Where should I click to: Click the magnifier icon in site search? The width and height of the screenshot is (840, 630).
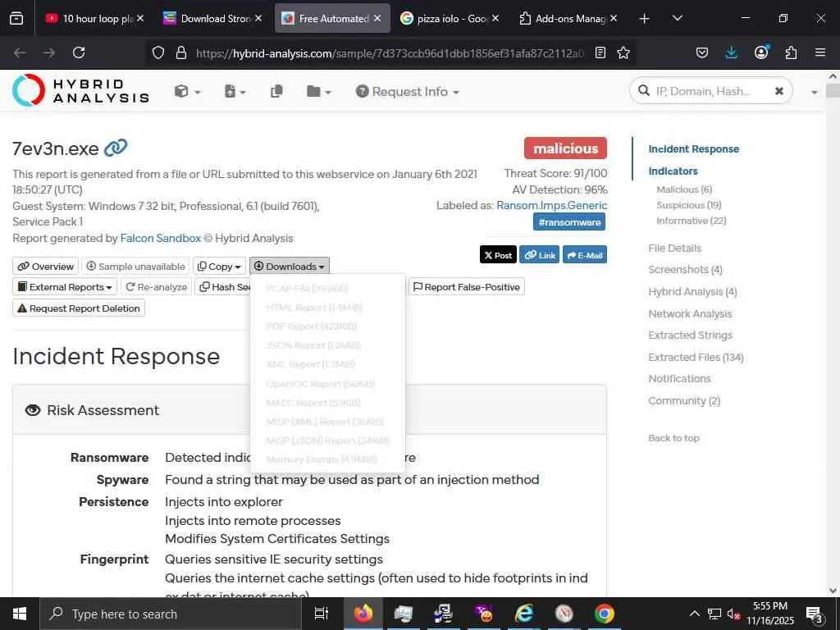point(643,91)
